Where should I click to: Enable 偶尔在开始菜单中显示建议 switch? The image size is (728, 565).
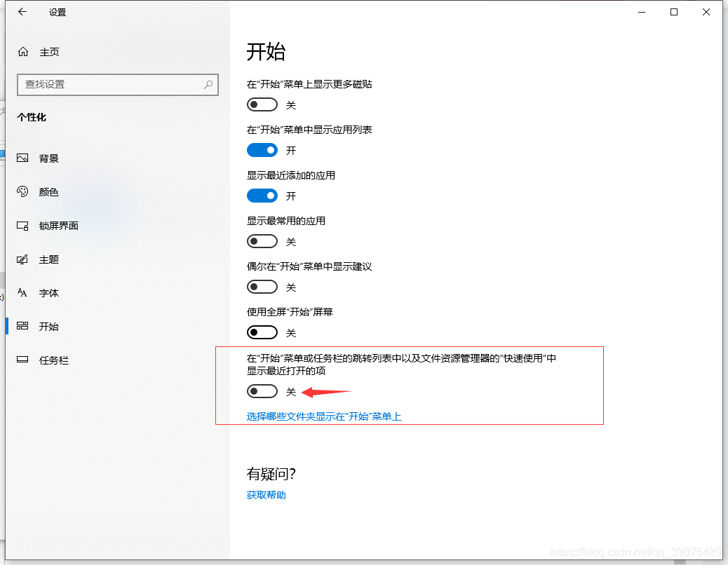[262, 287]
